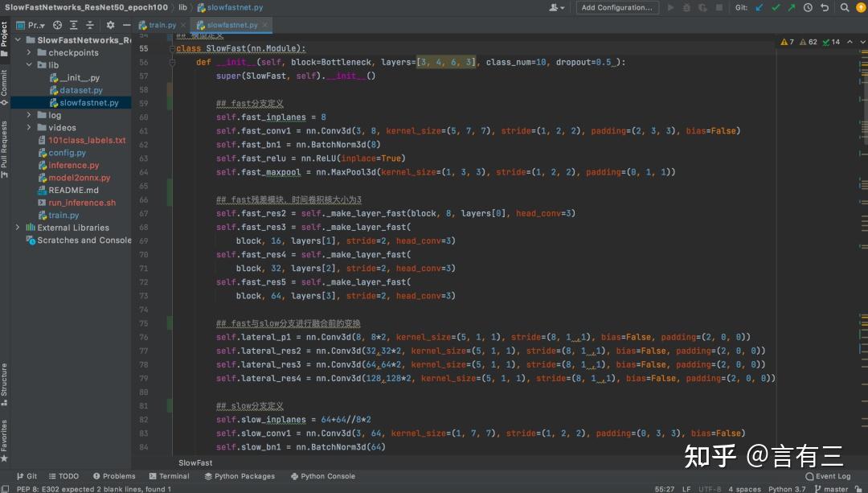The image size is (868, 493).
Task: Click the locate-file crosshair icon in Project panel
Action: point(58,25)
